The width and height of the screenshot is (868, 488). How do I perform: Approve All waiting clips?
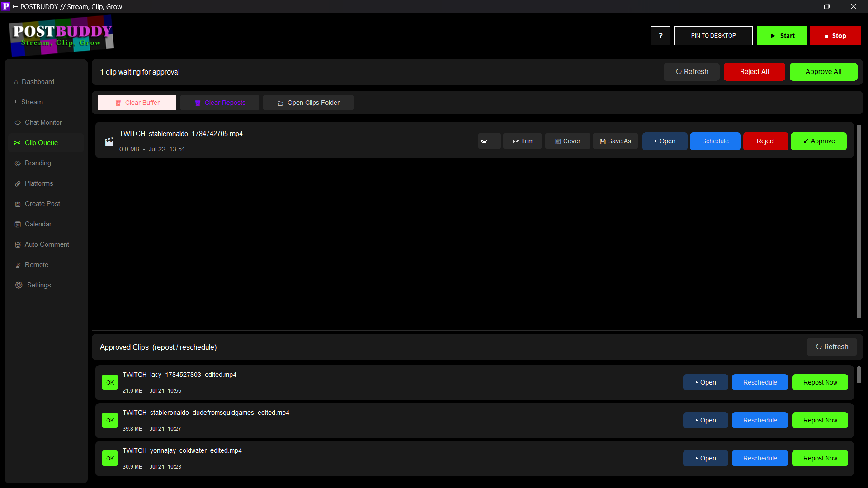824,72
